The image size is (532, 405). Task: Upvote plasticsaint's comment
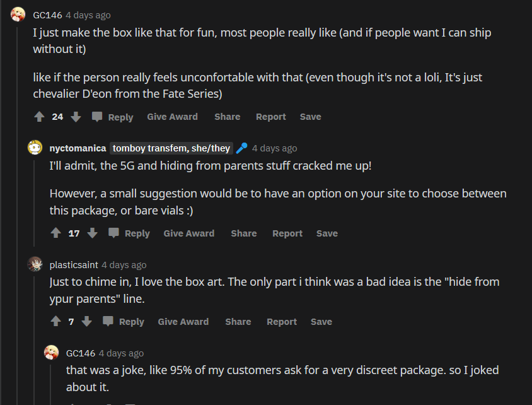pos(55,322)
